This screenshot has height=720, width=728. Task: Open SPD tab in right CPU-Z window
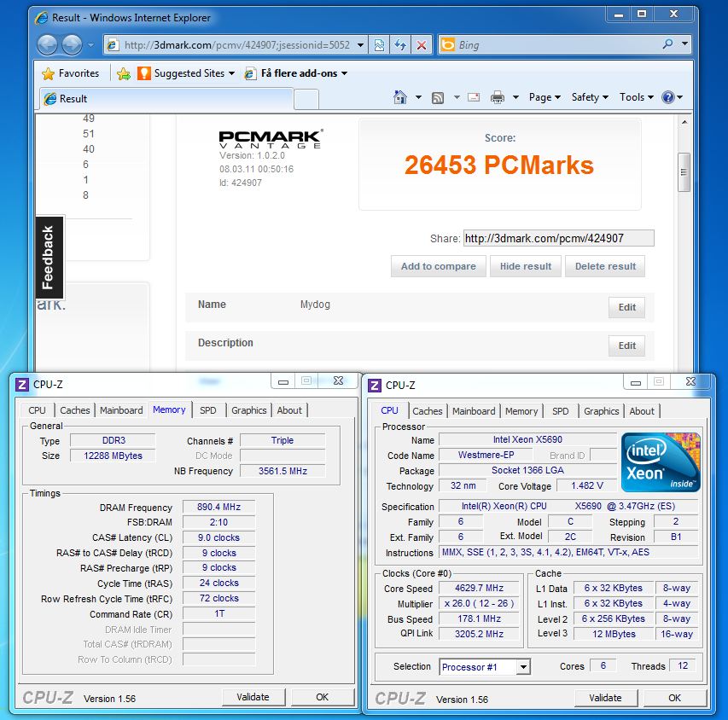[561, 411]
